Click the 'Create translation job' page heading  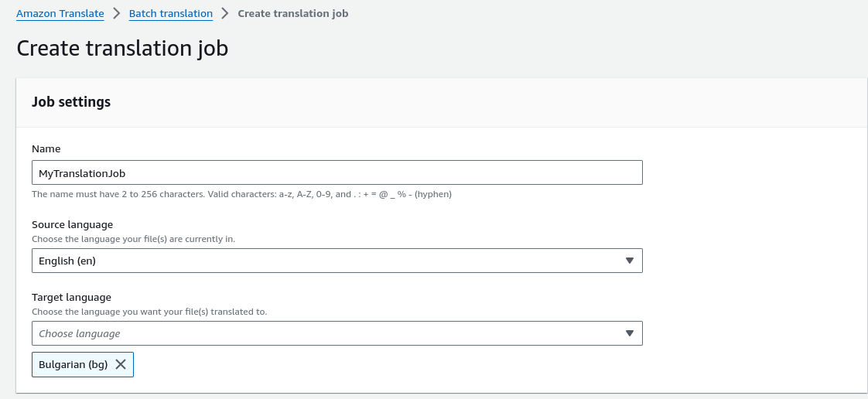tap(122, 48)
